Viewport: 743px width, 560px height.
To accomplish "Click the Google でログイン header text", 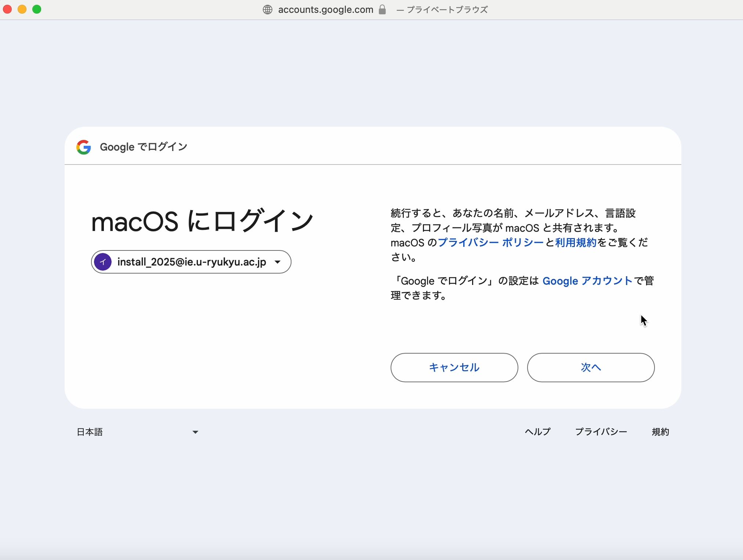I will click(144, 147).
